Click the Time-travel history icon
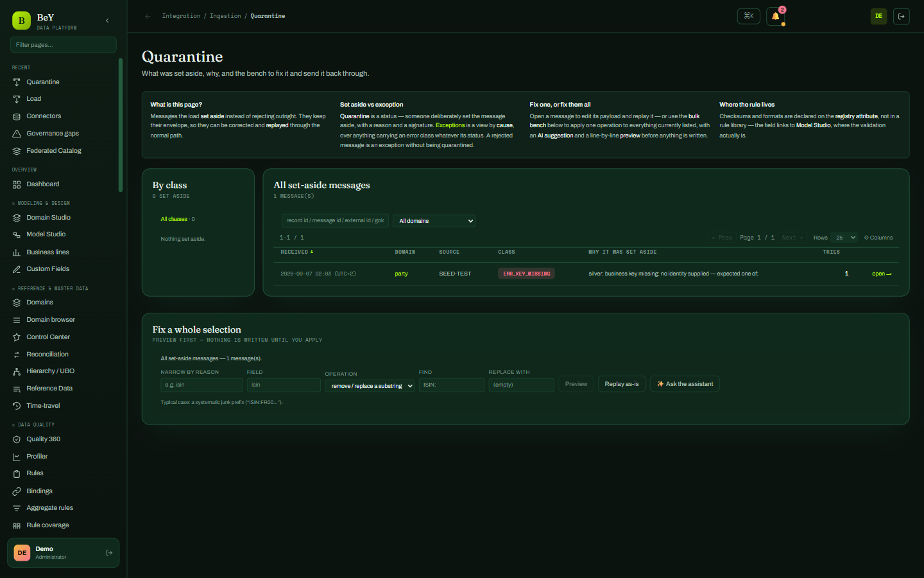924x578 pixels. click(17, 406)
